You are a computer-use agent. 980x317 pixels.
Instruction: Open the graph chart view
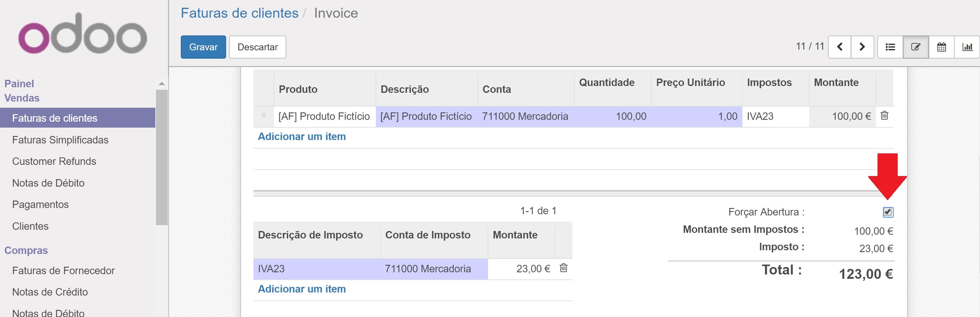click(967, 47)
